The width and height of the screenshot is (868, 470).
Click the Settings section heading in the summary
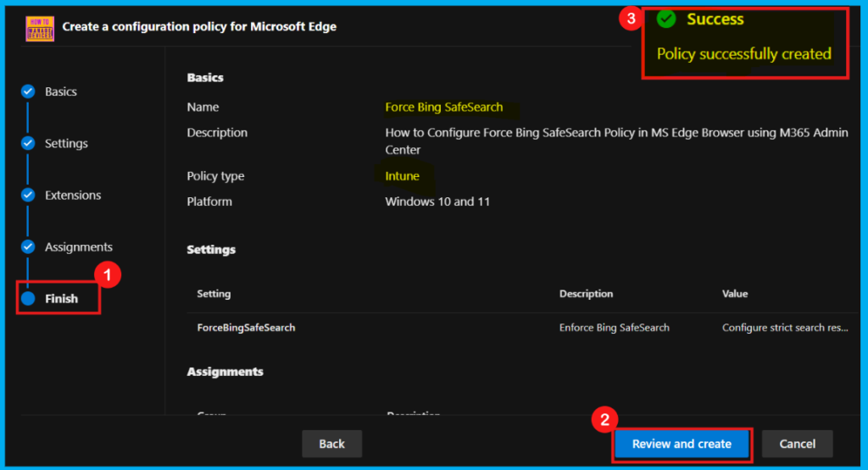[x=211, y=249]
